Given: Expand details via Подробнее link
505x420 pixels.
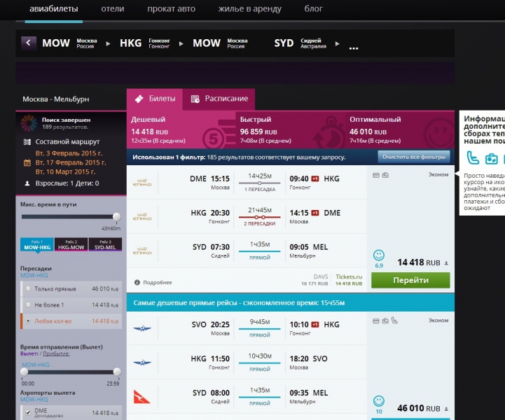Looking at the screenshot, I should [158, 282].
